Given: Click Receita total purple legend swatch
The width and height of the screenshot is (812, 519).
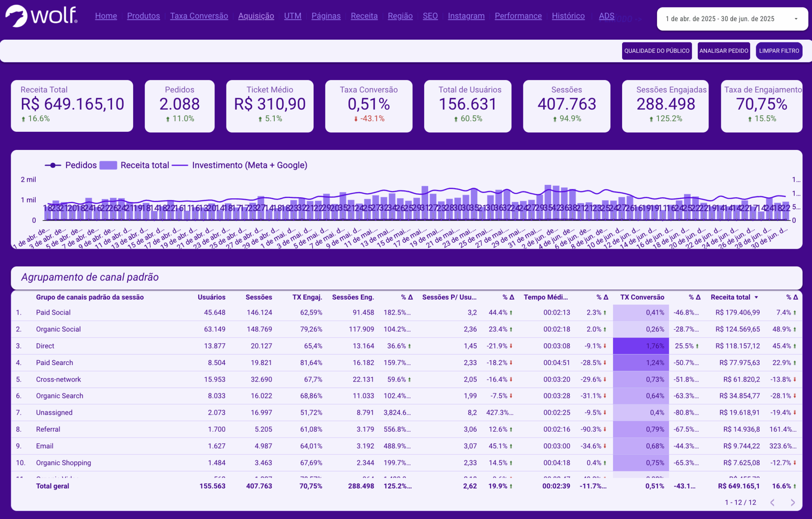Looking at the screenshot, I should coord(108,165).
